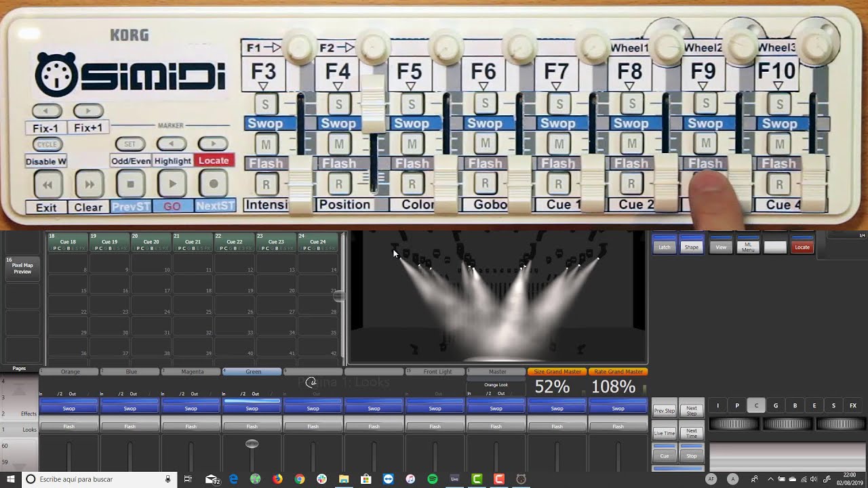The height and width of the screenshot is (488, 868).
Task: Click the playbacks window scrollbar handle
Action: click(339, 296)
